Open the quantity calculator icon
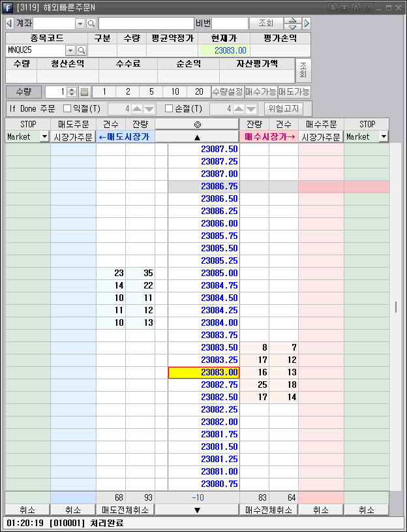Screen dimensions: 407x532 [x=84, y=92]
